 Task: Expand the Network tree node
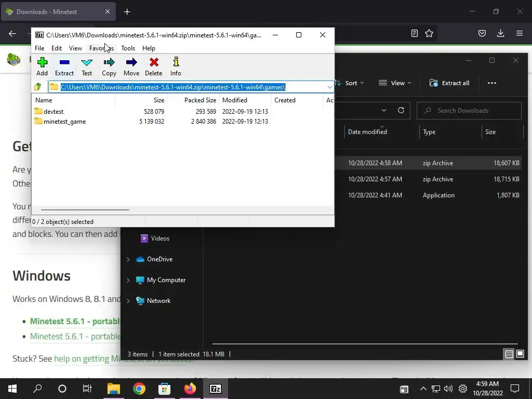[128, 301]
